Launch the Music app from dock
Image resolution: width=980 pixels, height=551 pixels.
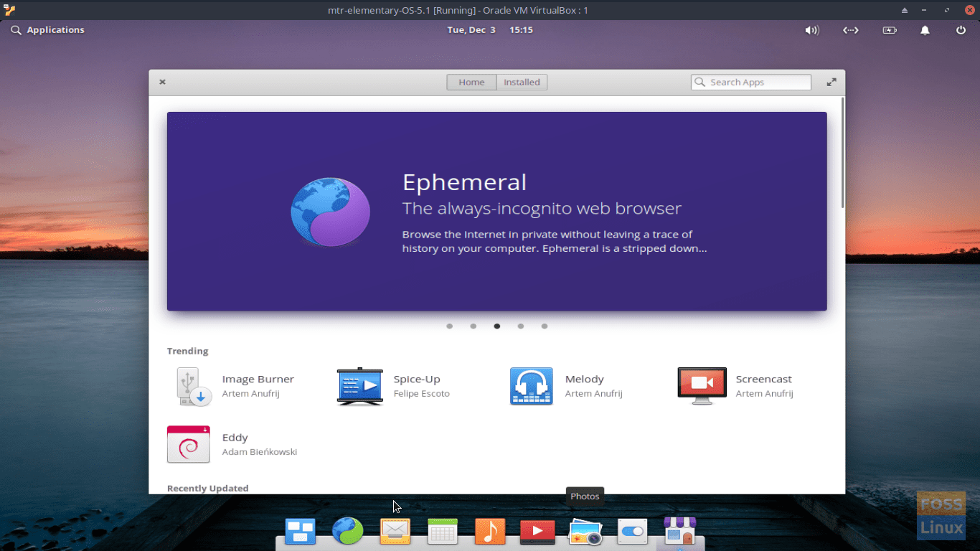click(490, 532)
